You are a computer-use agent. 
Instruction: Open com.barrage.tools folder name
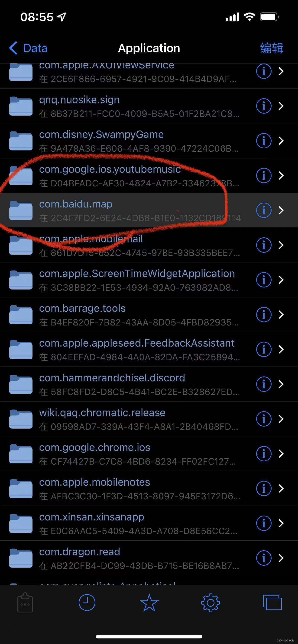(x=82, y=309)
